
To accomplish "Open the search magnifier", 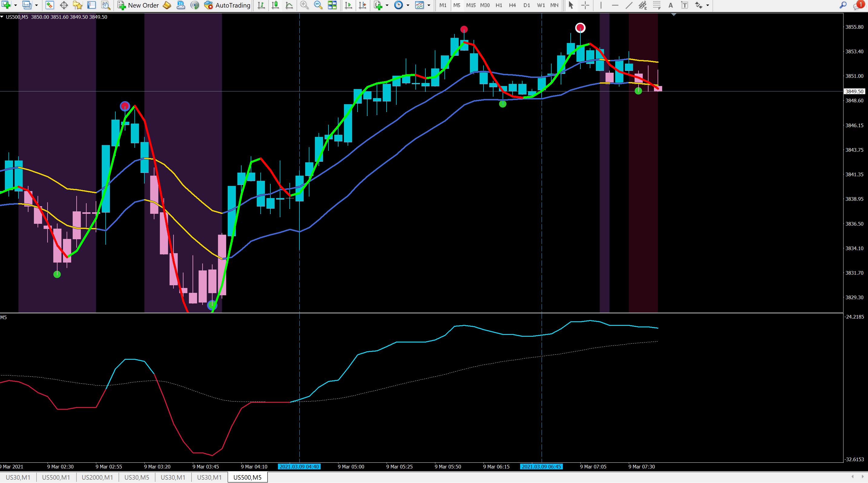I will click(x=843, y=5).
